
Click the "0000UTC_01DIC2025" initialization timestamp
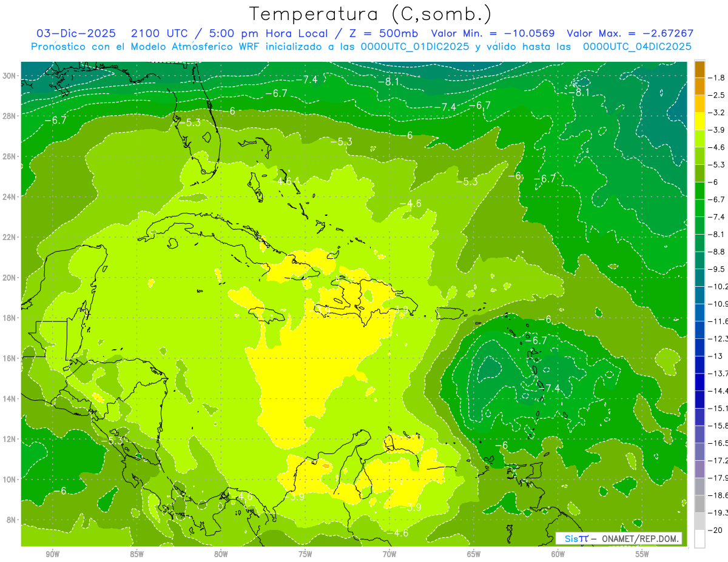(415, 47)
